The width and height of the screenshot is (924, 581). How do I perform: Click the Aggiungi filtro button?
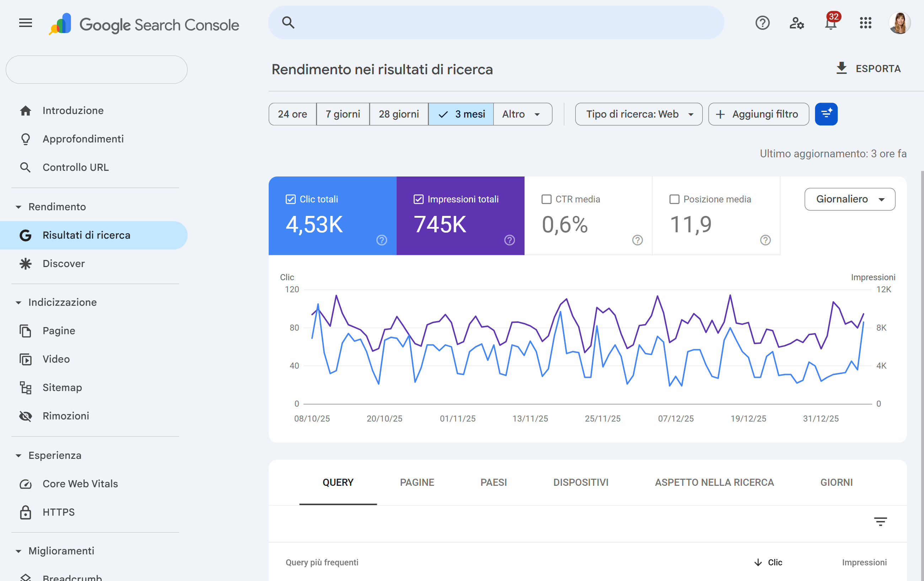758,114
